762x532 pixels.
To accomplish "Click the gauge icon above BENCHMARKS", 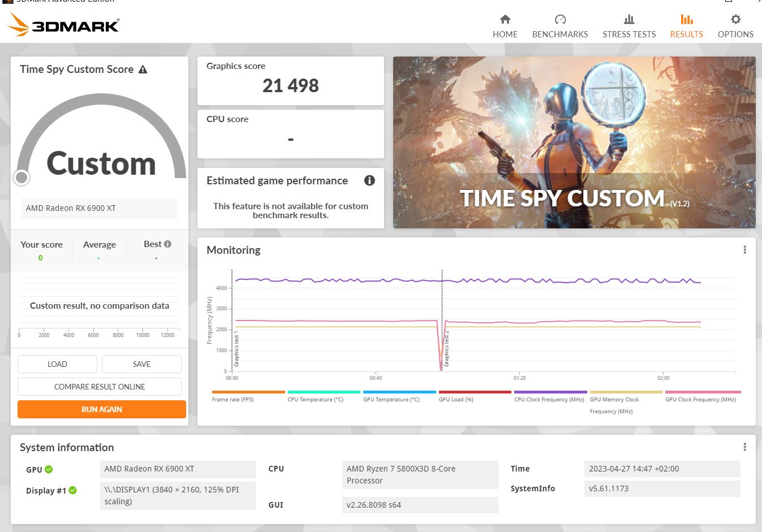I will tap(560, 19).
